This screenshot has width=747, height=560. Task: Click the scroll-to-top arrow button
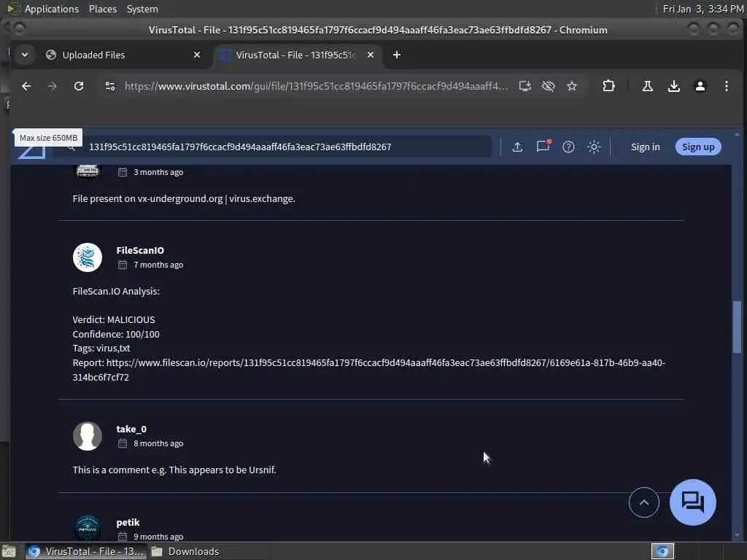643,502
